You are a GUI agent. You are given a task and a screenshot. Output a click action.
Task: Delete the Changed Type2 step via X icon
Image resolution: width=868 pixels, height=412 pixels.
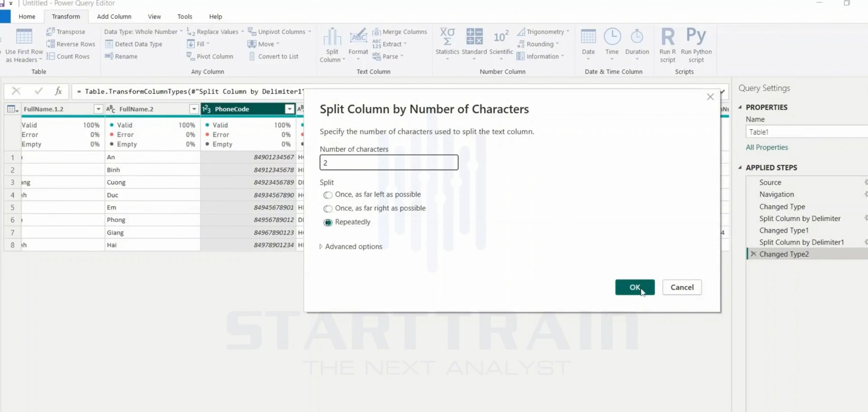tap(753, 254)
